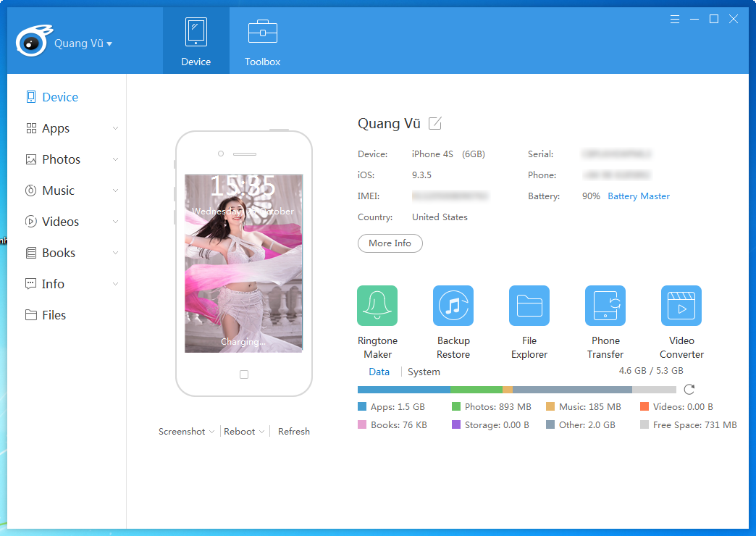756x536 pixels.
Task: Open the Ringtone Maker tool
Action: 377,306
